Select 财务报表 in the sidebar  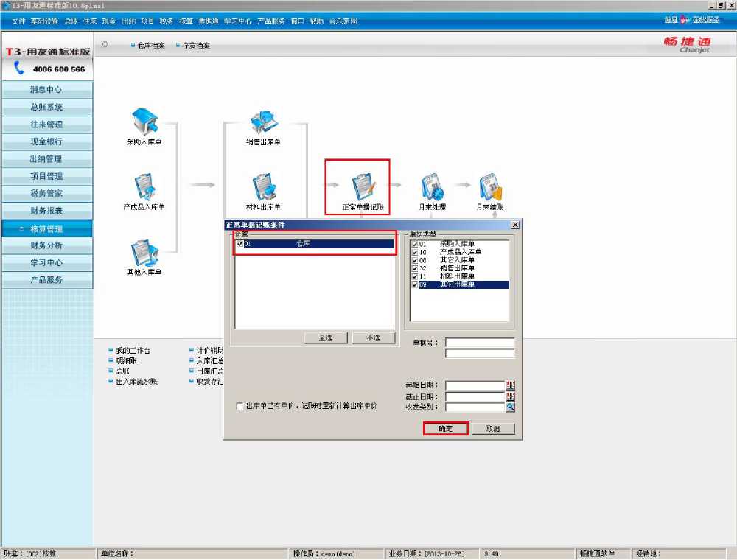click(x=46, y=211)
